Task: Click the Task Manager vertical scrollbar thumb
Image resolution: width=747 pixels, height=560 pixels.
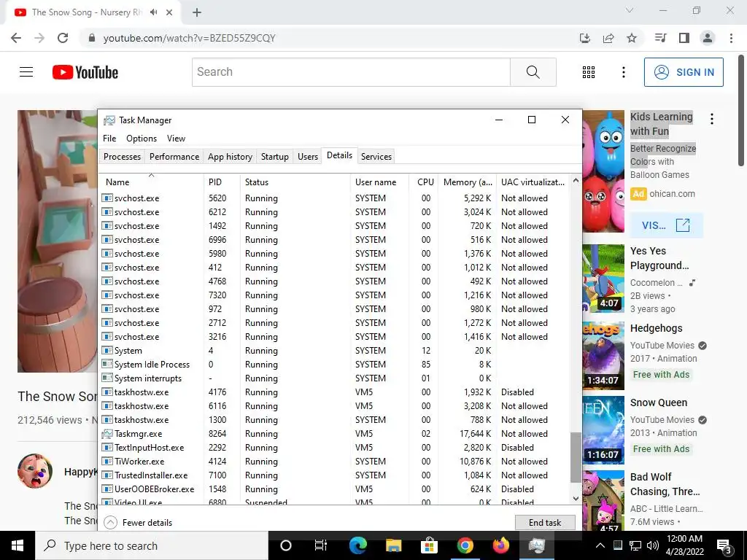Action: 576,457
